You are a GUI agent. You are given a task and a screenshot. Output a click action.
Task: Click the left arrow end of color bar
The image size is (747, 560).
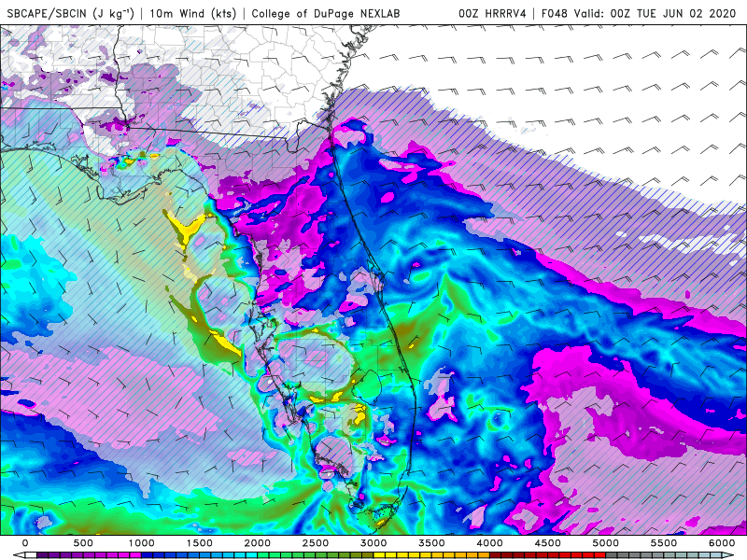19,555
